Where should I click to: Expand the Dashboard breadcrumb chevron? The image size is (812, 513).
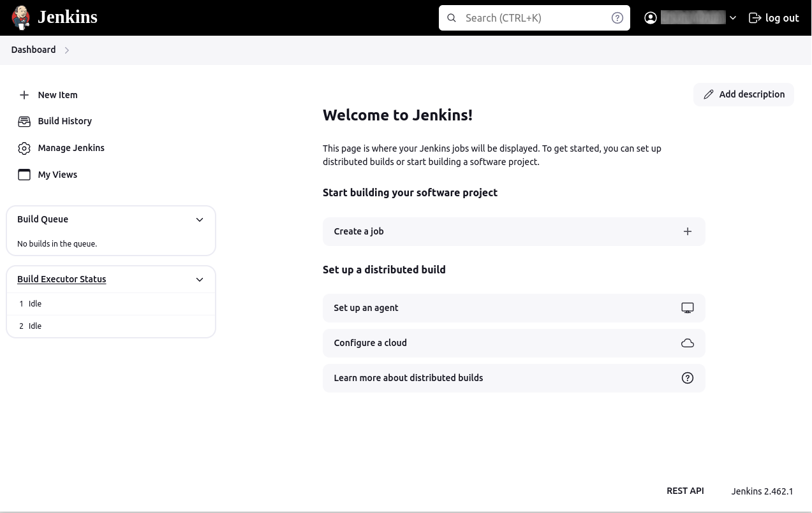pyautogui.click(x=67, y=50)
